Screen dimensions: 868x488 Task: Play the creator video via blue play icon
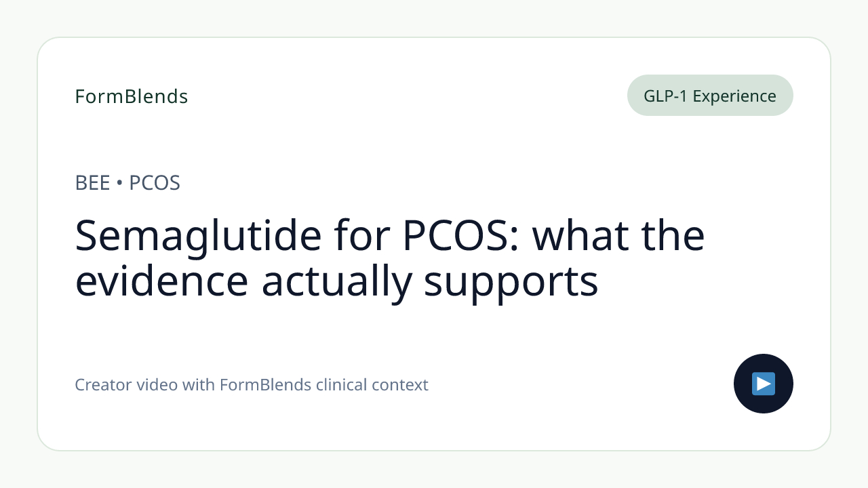(x=764, y=384)
